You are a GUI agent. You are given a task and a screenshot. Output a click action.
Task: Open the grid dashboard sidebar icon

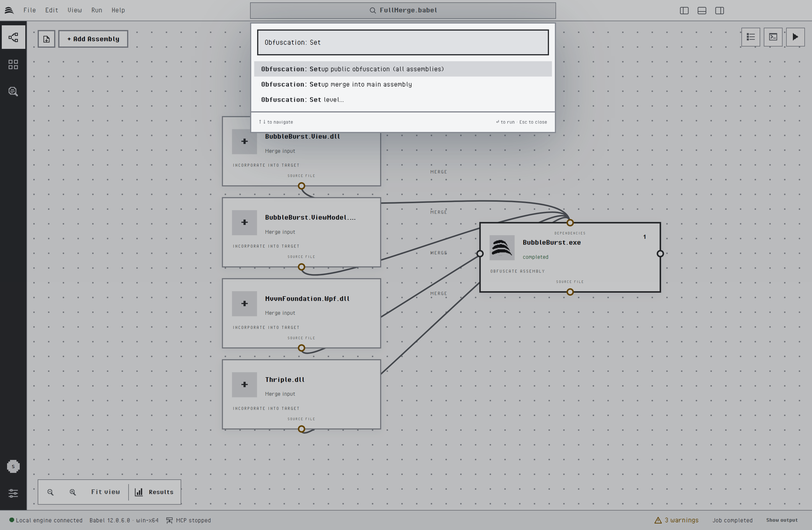pos(13,64)
